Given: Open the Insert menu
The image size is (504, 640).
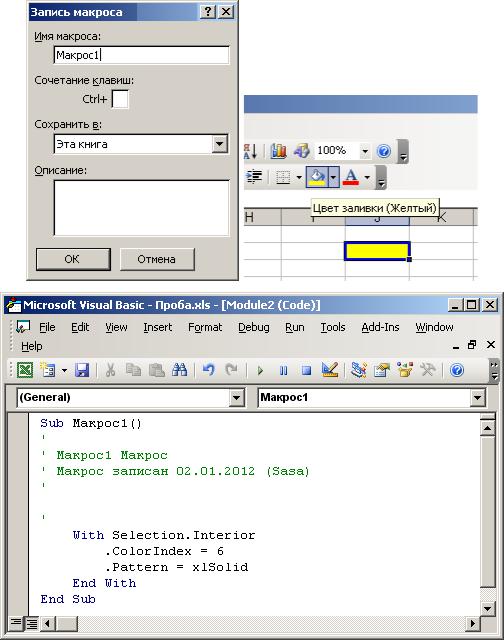Looking at the screenshot, I should pyautogui.click(x=158, y=327).
